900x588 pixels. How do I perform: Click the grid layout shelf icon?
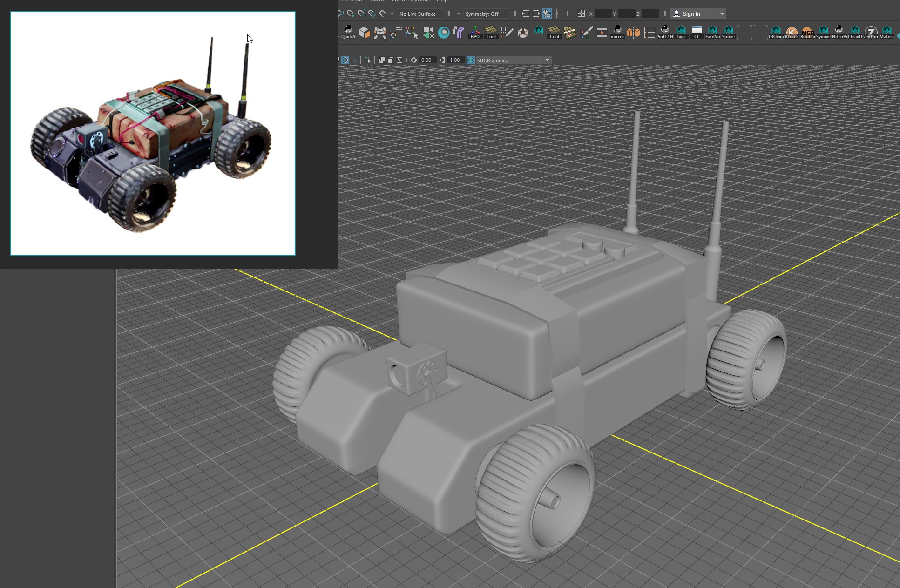(x=650, y=33)
